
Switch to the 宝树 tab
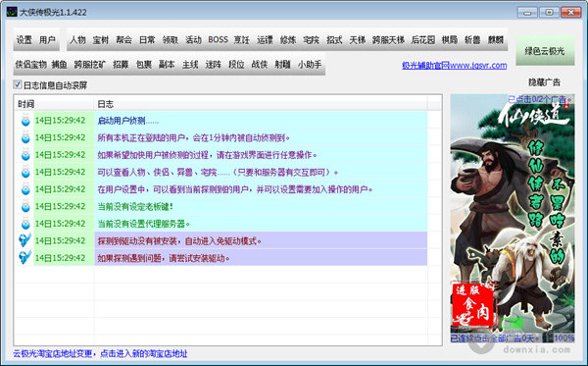coord(101,40)
